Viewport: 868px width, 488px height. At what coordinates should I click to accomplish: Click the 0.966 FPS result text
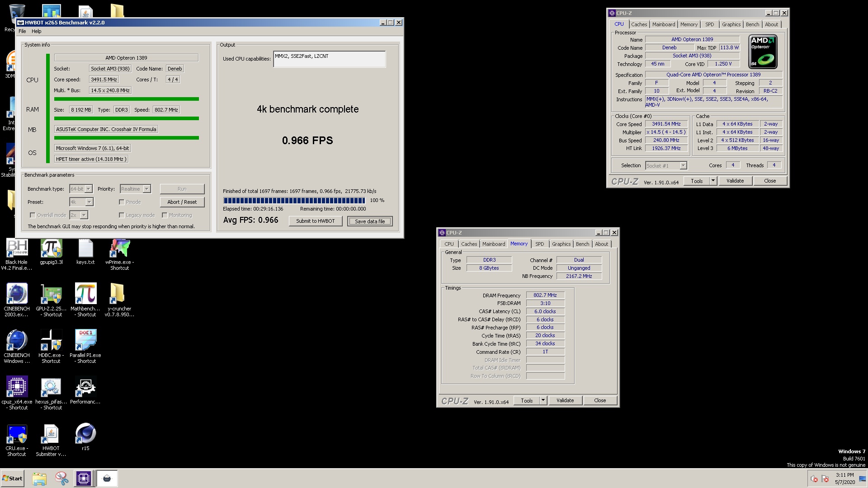(x=307, y=141)
